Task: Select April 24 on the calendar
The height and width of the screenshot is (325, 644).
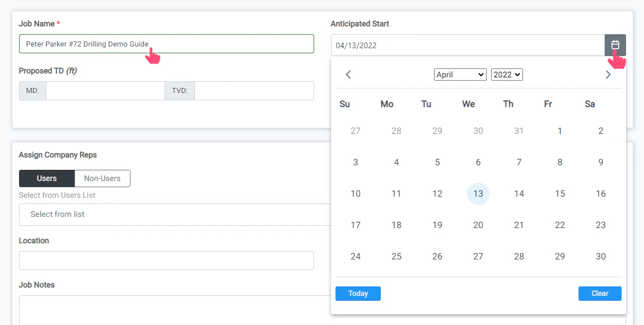Action: tap(355, 256)
